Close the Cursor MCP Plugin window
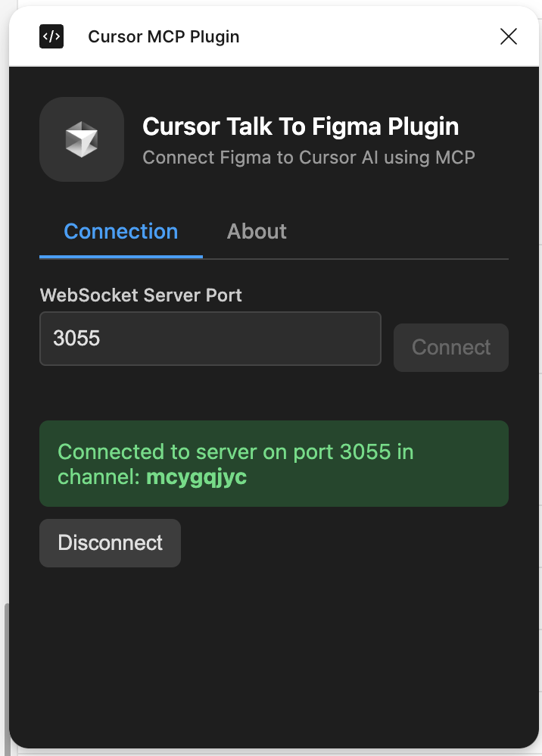The image size is (542, 756). pos(508,36)
